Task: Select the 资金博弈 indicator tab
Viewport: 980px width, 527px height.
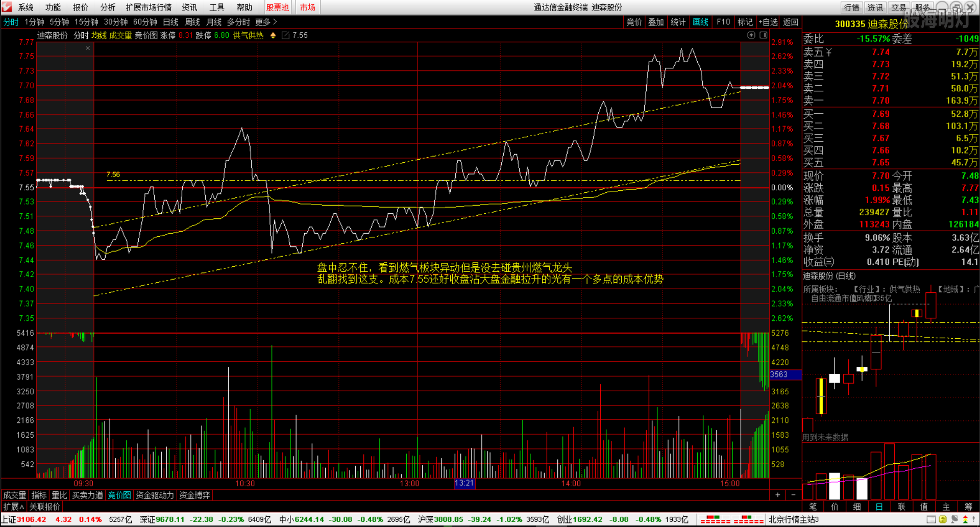Action: click(x=194, y=495)
